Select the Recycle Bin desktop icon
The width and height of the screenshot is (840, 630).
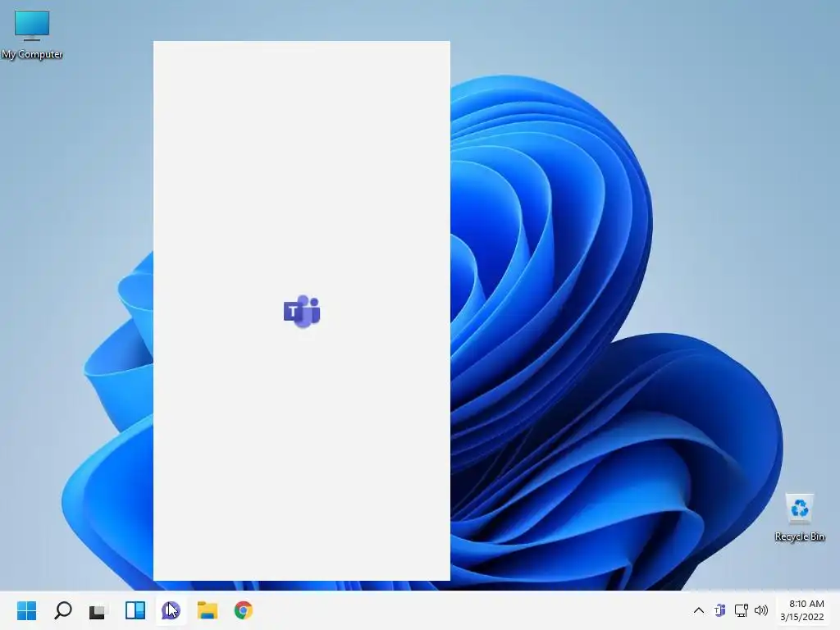[x=799, y=518]
